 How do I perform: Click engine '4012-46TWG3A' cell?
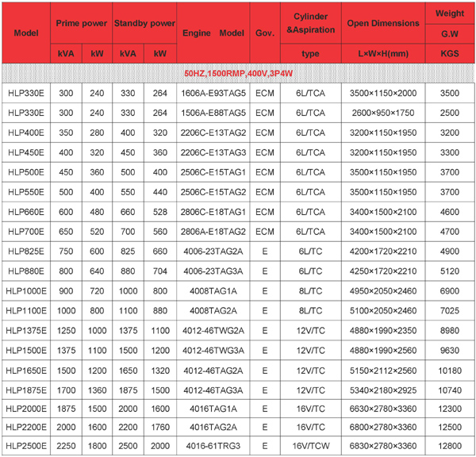coord(213,351)
